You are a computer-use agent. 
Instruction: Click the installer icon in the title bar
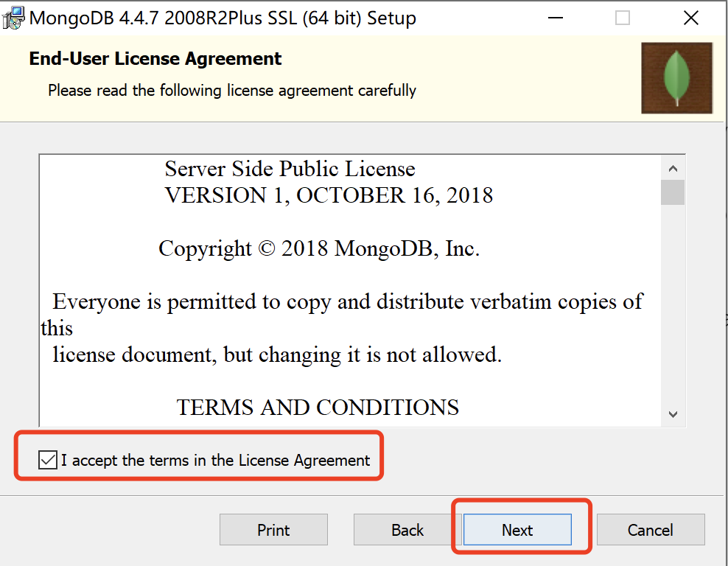point(13,18)
